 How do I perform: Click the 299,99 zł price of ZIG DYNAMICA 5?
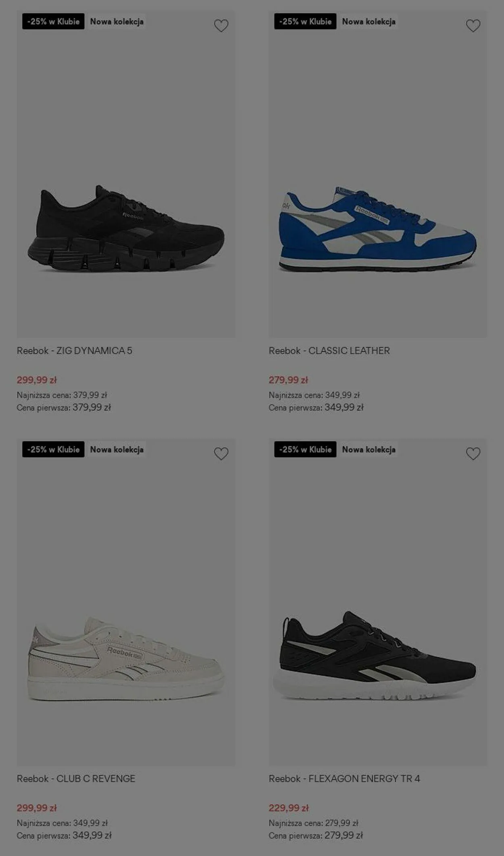coord(37,380)
